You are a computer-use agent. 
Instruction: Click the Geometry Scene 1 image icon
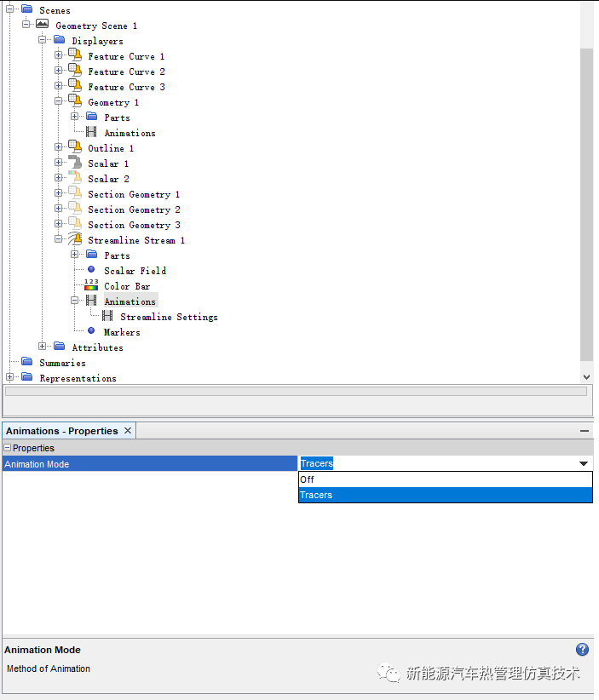(x=43, y=24)
